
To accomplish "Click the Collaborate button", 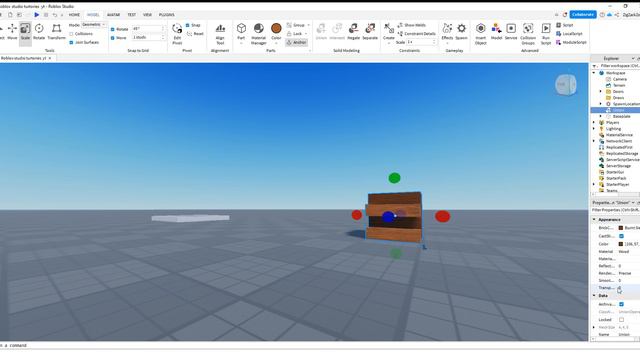I will 583,15.
